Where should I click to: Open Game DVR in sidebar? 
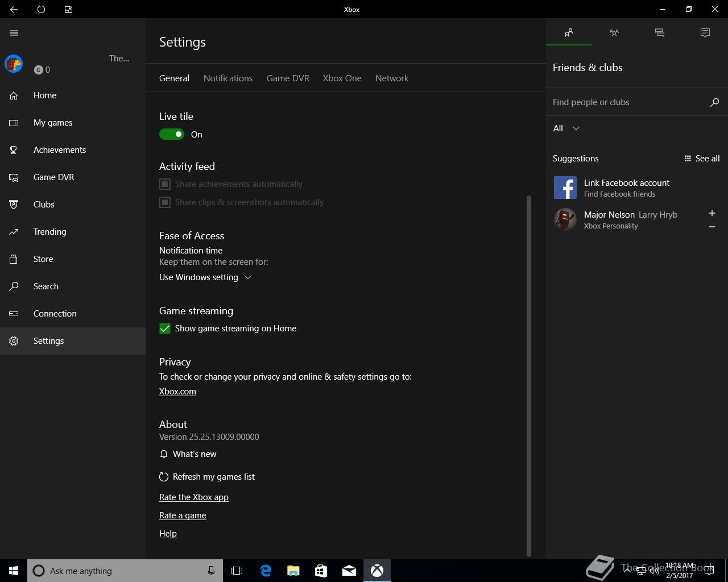point(73,177)
